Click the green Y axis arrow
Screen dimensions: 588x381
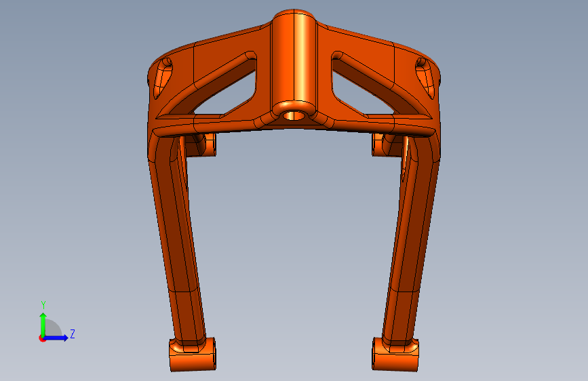pyautogui.click(x=43, y=324)
